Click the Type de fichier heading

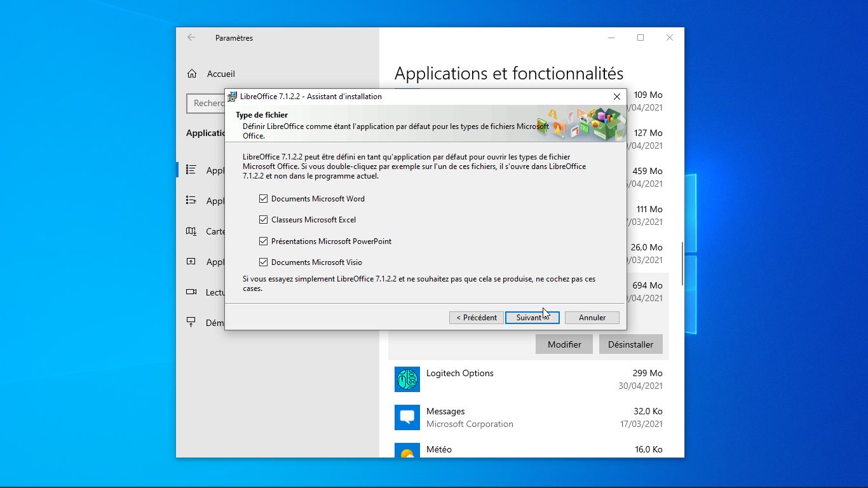point(262,115)
